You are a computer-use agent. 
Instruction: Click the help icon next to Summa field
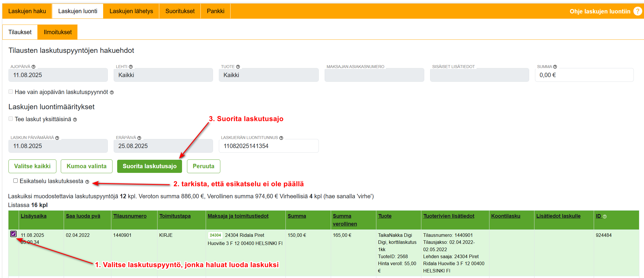click(555, 67)
